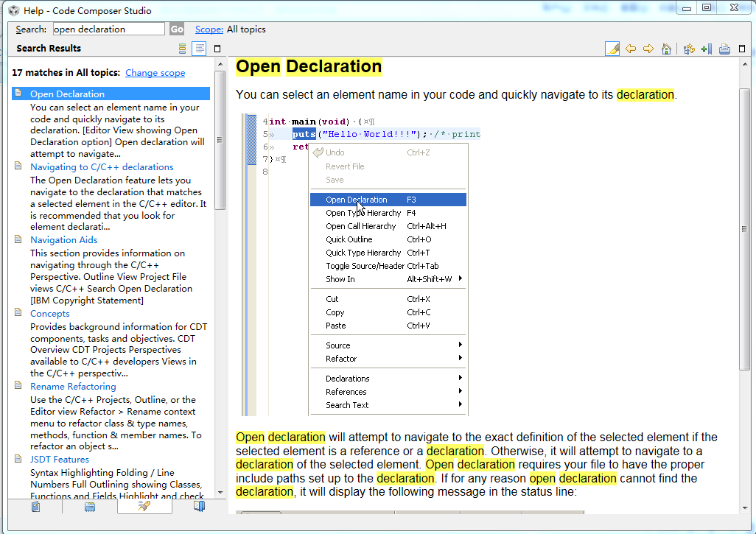Show current topic in table of contents
This screenshot has width=756, height=534.
point(689,49)
